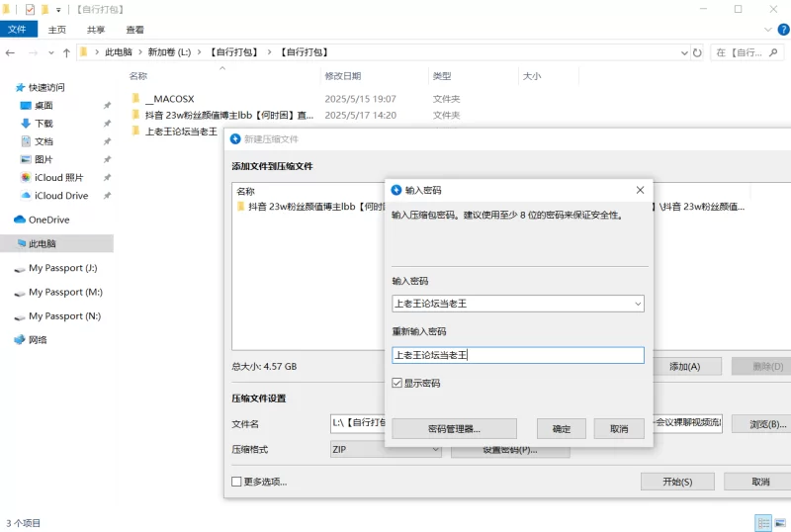This screenshot has width=791, height=532.
Task: Open the 查看 ribbon tab
Action: pyautogui.click(x=134, y=30)
